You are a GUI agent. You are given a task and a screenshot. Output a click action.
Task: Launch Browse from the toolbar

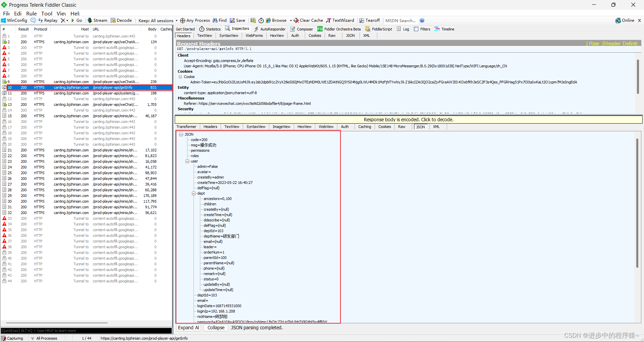click(276, 20)
